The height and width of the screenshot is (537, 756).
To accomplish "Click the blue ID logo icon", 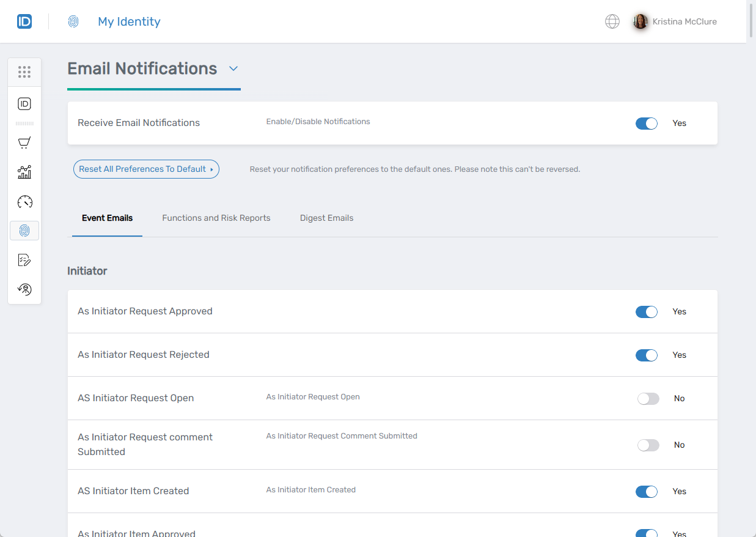I will point(24,22).
